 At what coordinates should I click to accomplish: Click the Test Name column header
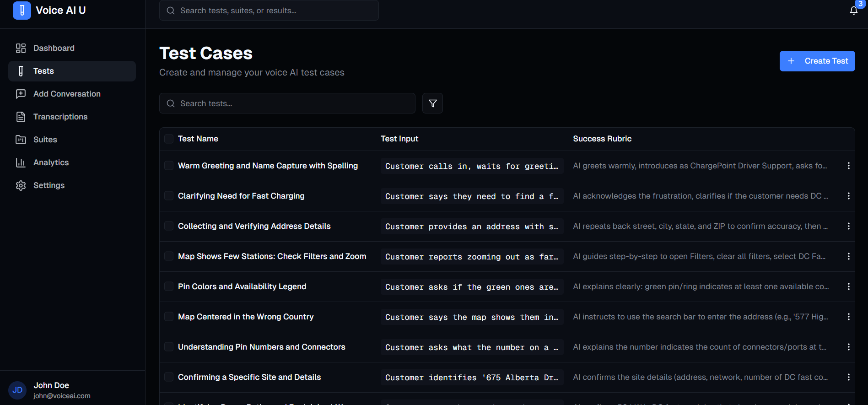[x=198, y=139]
